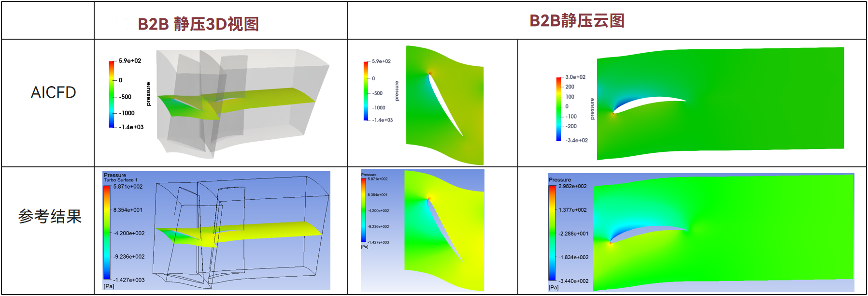Select the 参考结果 row label
Image resolution: width=868 pixels, height=296 pixels.
coord(50,216)
